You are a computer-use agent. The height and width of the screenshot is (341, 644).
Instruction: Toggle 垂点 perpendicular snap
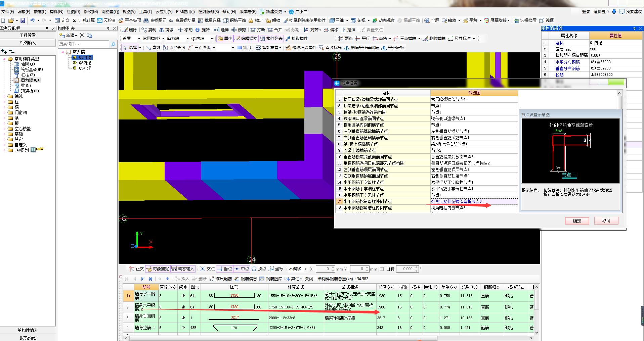[225, 269]
